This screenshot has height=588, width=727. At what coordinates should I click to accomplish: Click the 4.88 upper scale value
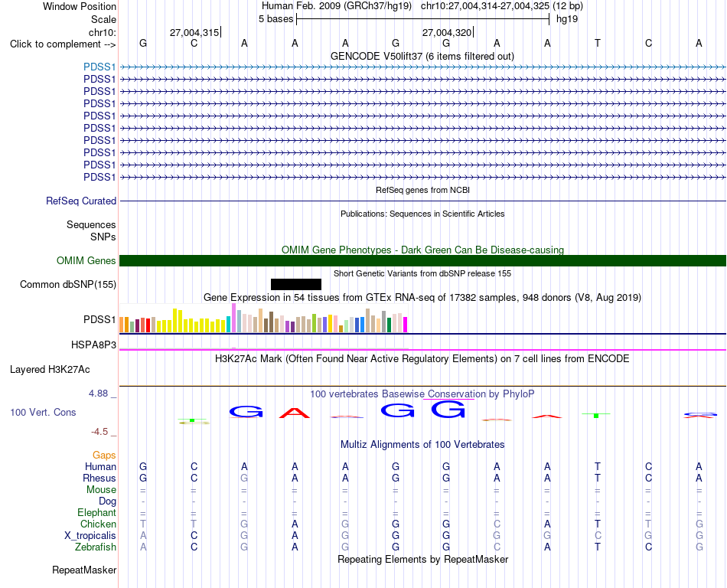98,394
